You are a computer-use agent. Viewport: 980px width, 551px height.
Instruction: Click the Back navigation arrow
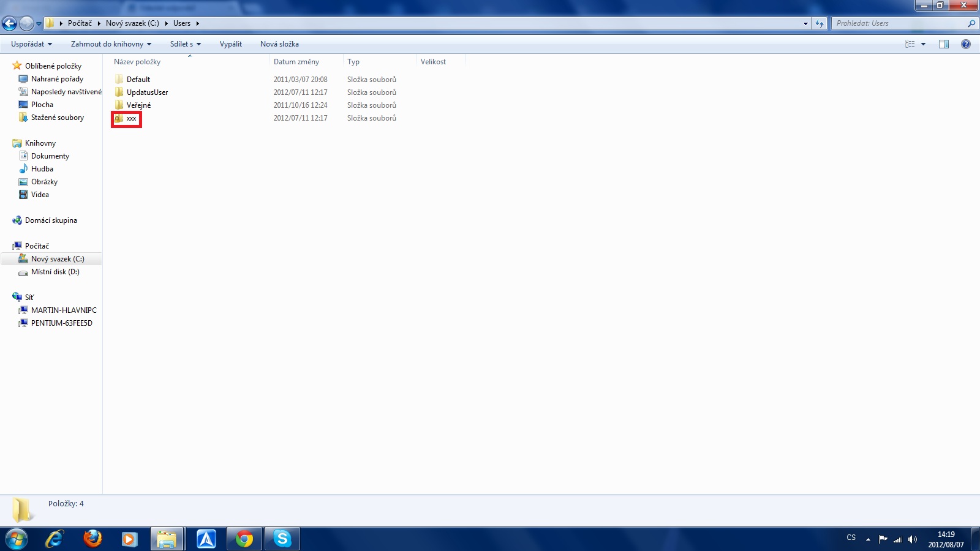click(x=10, y=23)
